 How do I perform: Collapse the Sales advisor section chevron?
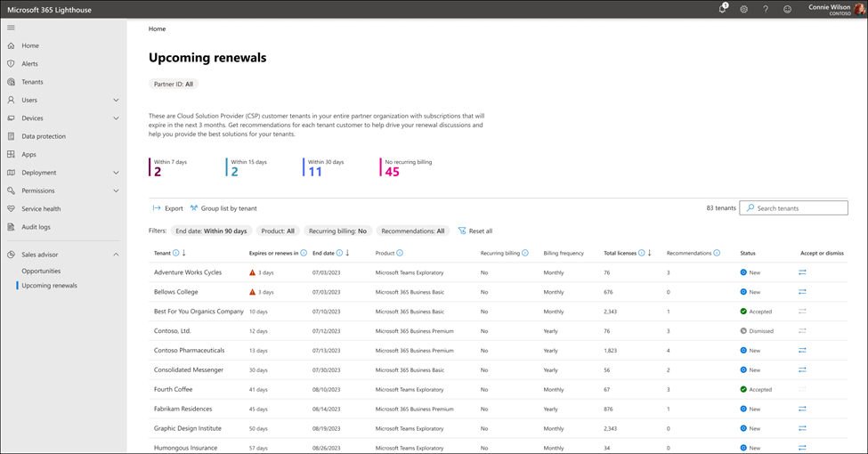click(116, 255)
